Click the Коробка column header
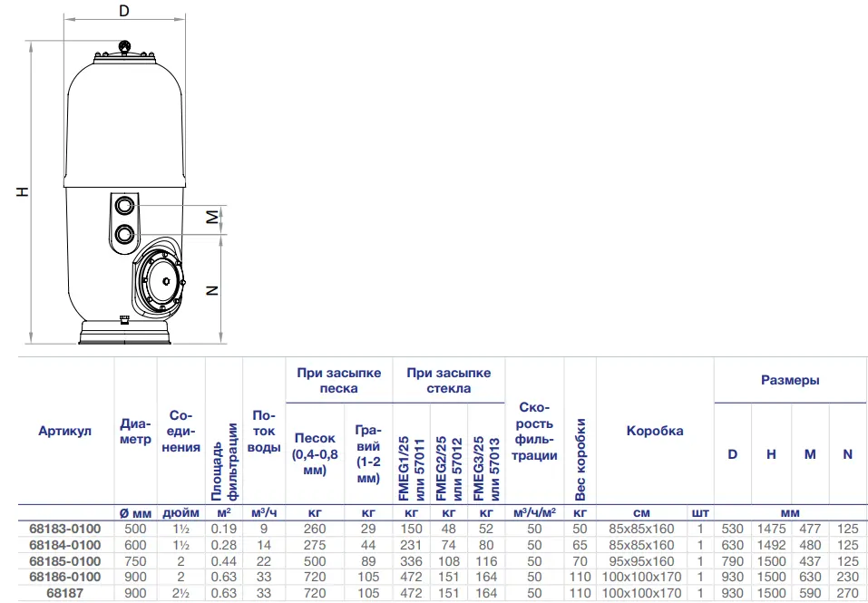The width and height of the screenshot is (868, 603). tap(655, 431)
